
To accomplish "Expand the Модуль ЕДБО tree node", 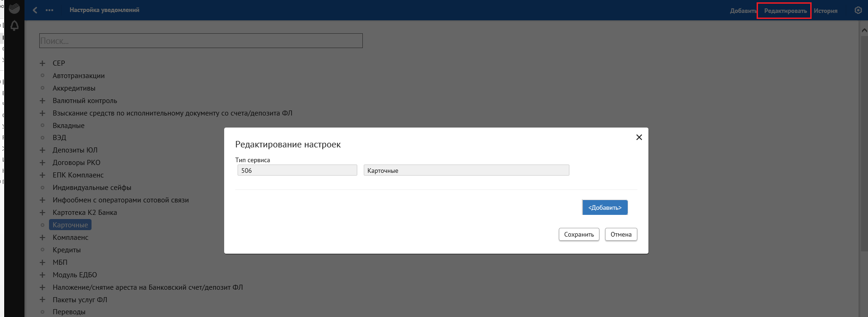I will 43,275.
